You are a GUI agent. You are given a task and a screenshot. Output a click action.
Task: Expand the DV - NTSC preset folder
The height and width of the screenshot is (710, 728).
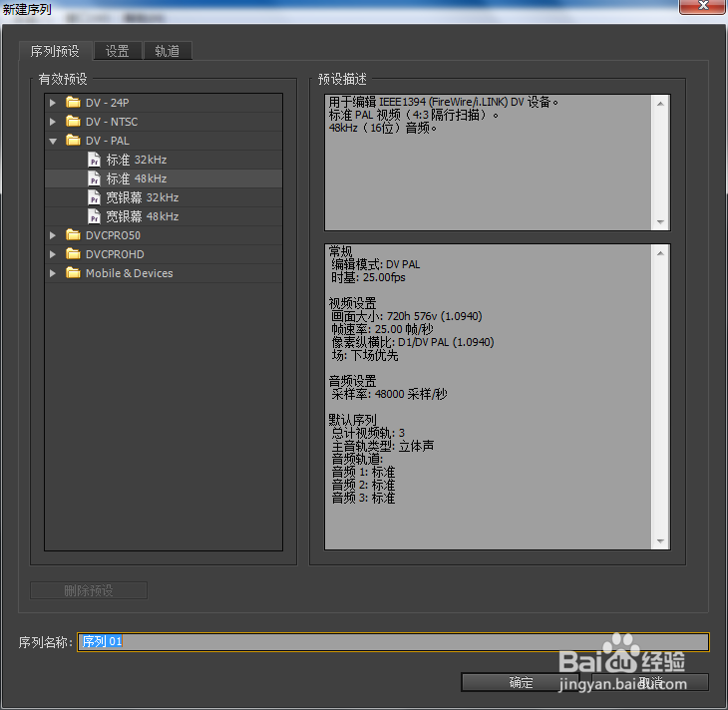(x=53, y=122)
